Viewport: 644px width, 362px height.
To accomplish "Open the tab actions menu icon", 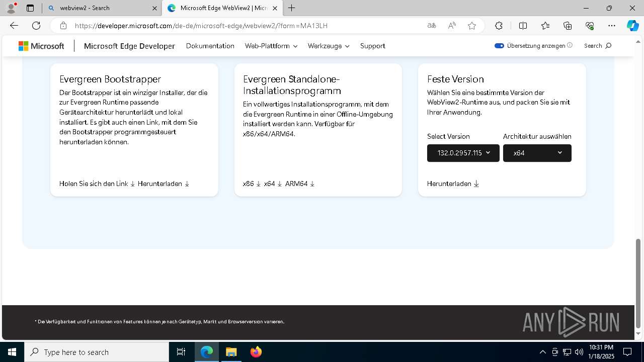I will [30, 8].
